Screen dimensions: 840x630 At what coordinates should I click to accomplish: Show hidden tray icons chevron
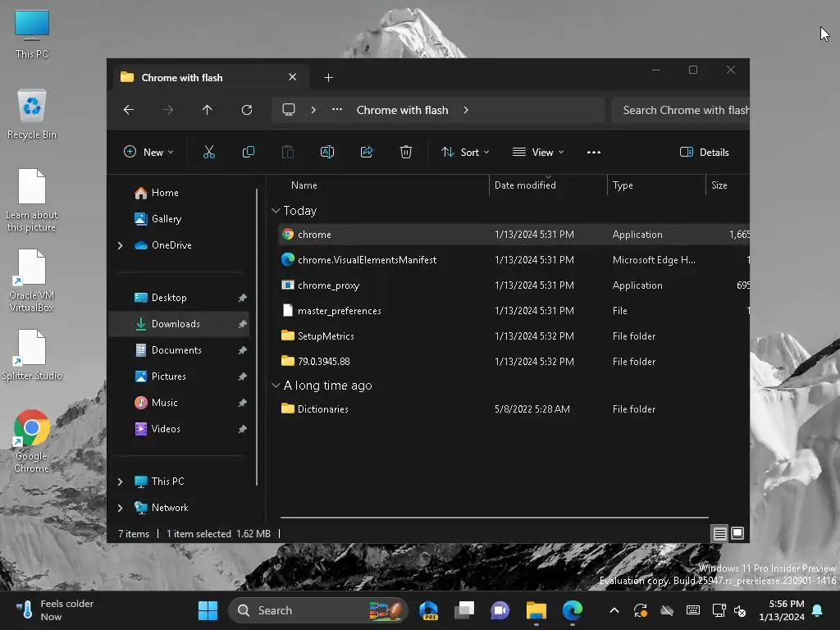click(x=614, y=610)
